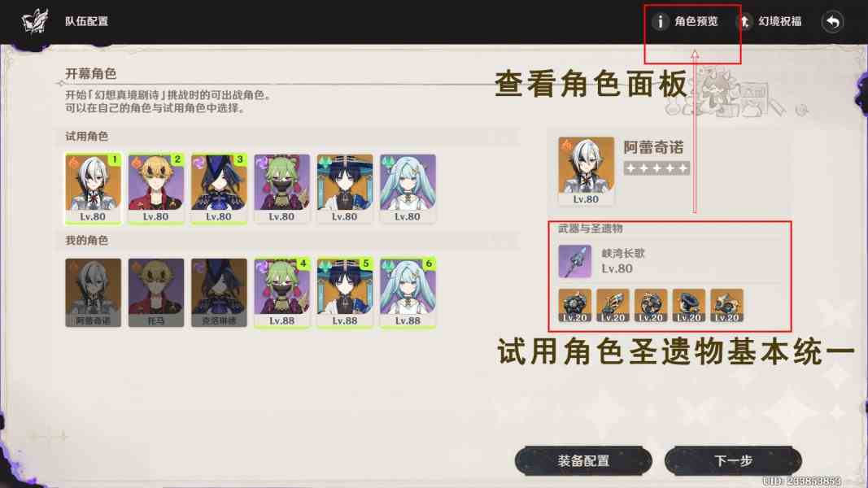Open 角色预览 character preview info icon
Image resolution: width=868 pixels, height=488 pixels.
(x=659, y=22)
